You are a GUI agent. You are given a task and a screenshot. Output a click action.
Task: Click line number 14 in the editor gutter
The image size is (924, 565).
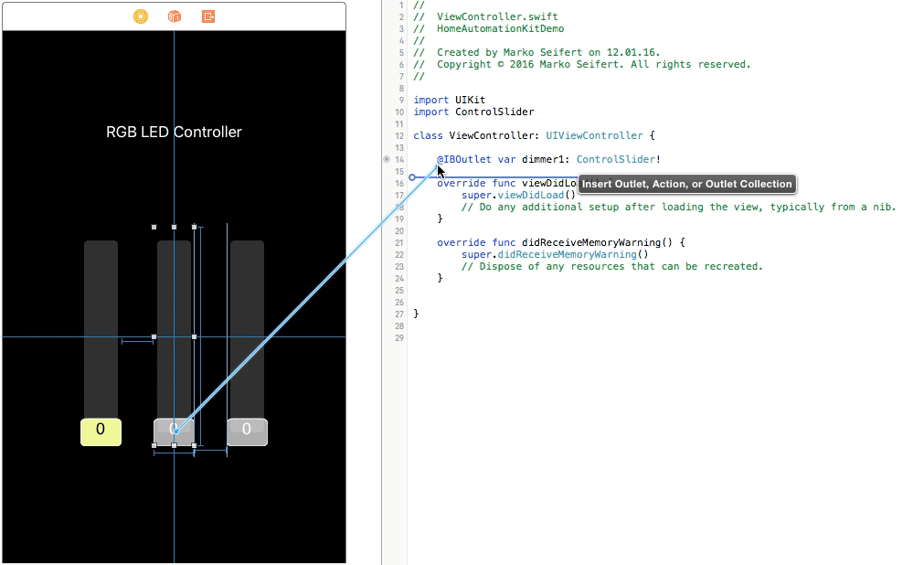398,159
